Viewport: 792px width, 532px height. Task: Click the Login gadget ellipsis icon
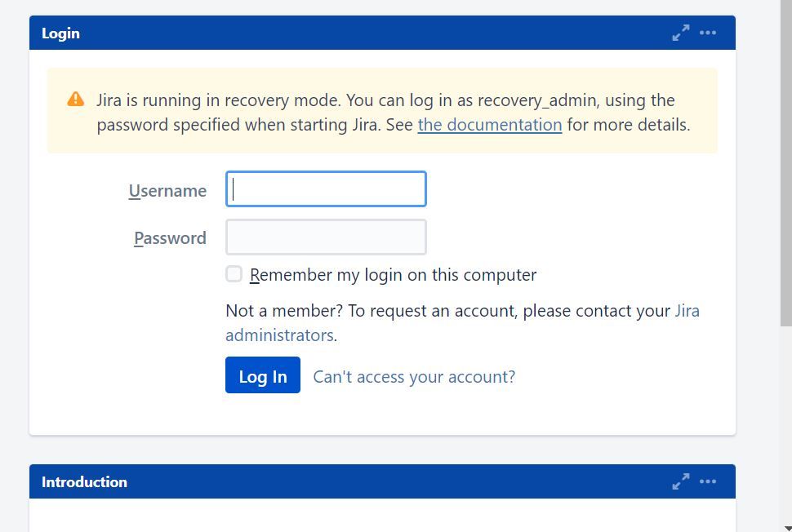(x=707, y=33)
